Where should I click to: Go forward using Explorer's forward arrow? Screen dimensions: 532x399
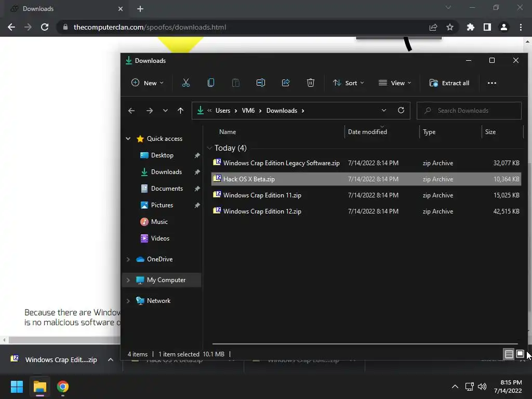pos(149,111)
